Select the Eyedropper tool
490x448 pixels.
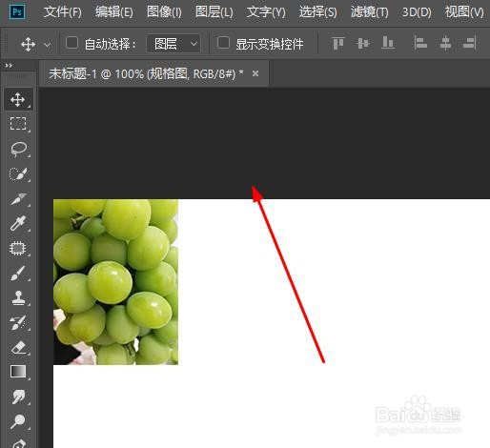click(x=18, y=223)
